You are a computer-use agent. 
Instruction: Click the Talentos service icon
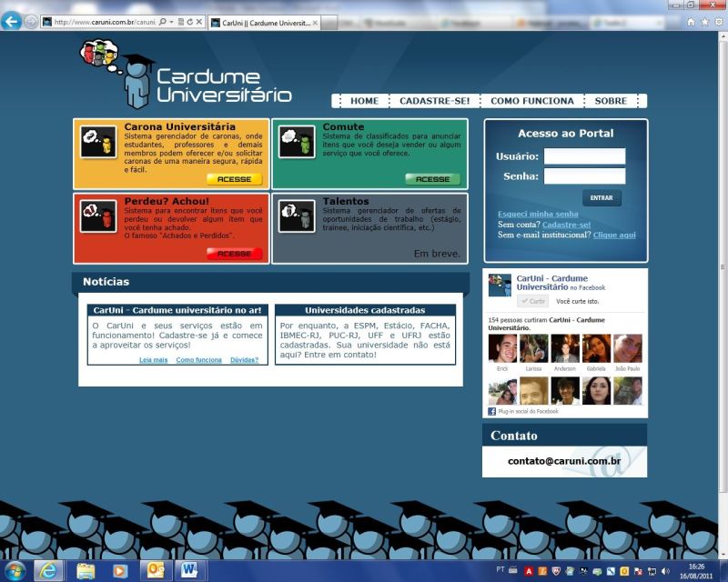(x=296, y=216)
